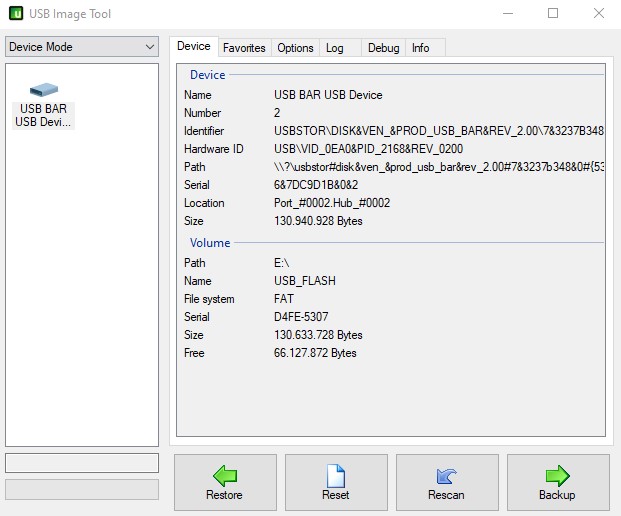Open the Options tab
Viewport: 621px width, 516px height.
(x=295, y=48)
